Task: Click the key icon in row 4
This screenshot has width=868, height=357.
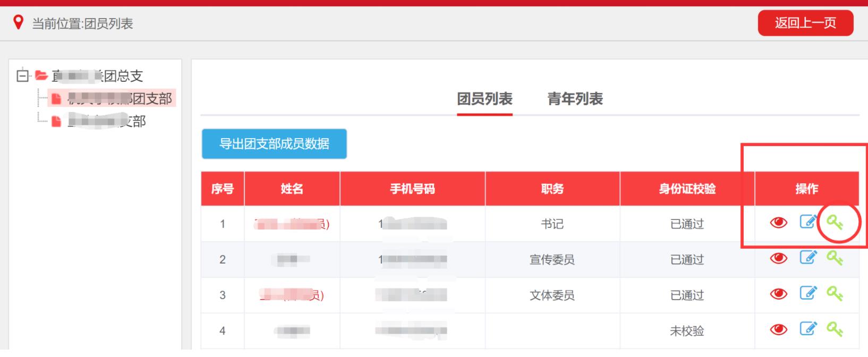Action: [x=835, y=330]
